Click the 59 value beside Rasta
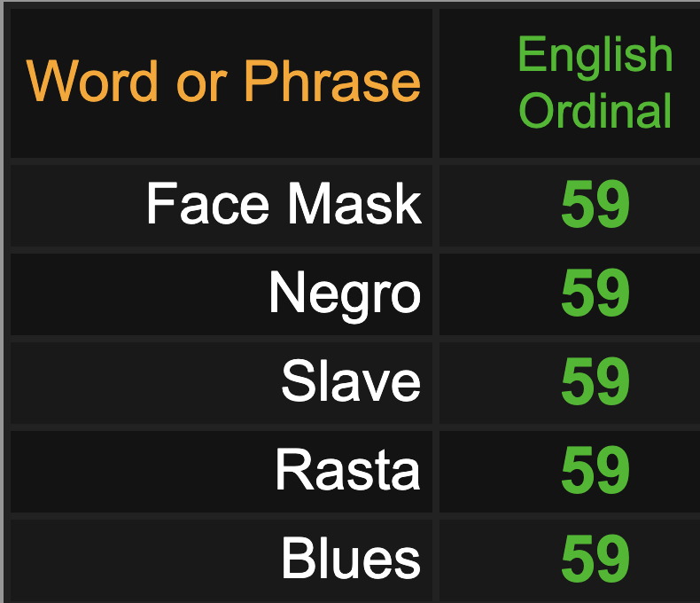The width and height of the screenshot is (700, 603). [x=595, y=470]
